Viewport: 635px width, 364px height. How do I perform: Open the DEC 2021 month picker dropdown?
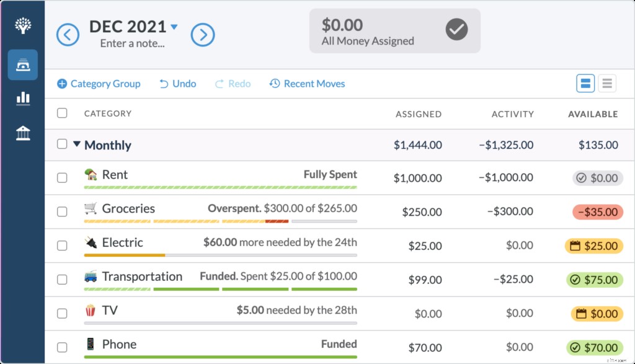pos(173,26)
